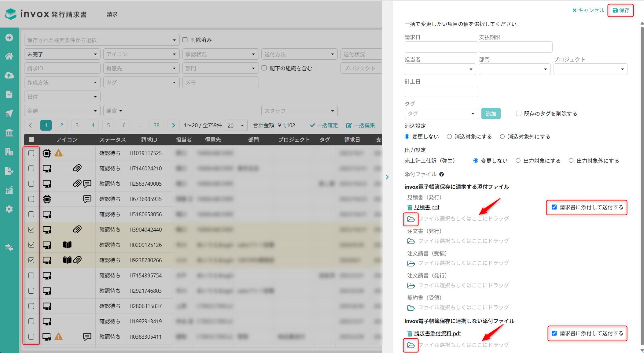Delete 見積書.pdf with trash icon

410,207
